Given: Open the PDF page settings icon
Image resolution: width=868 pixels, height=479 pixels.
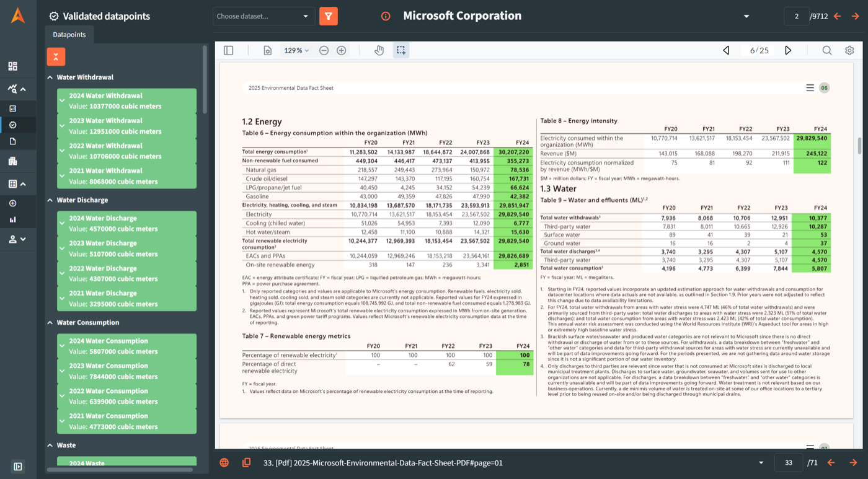Looking at the screenshot, I should click(x=268, y=50).
